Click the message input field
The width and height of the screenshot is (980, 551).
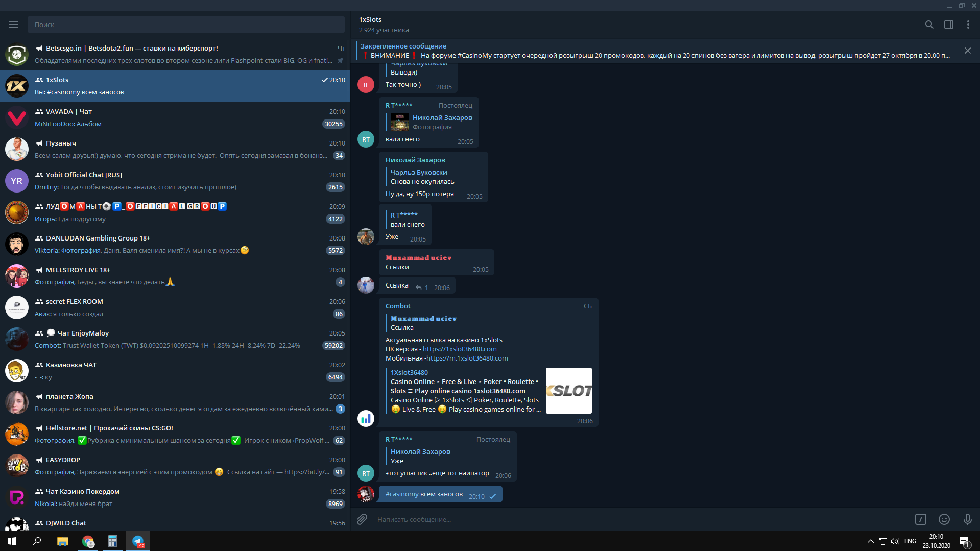tap(641, 519)
